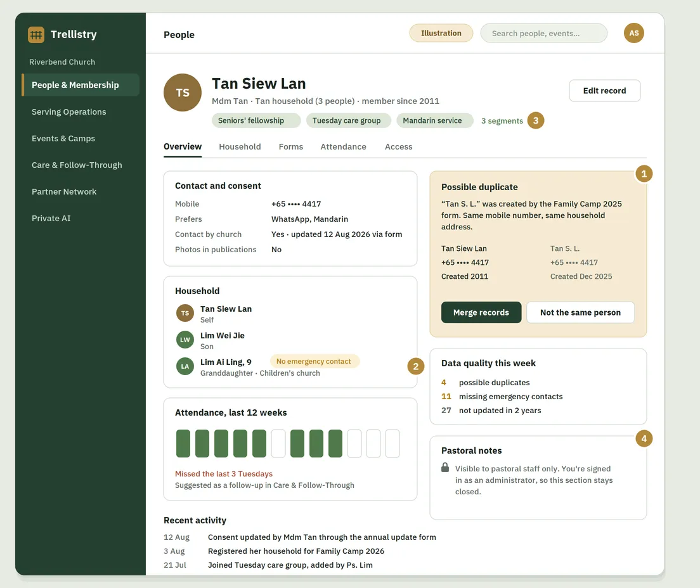Click the lock icon in Pastoral notes
The height and width of the screenshot is (588, 700).
pyautogui.click(x=445, y=468)
